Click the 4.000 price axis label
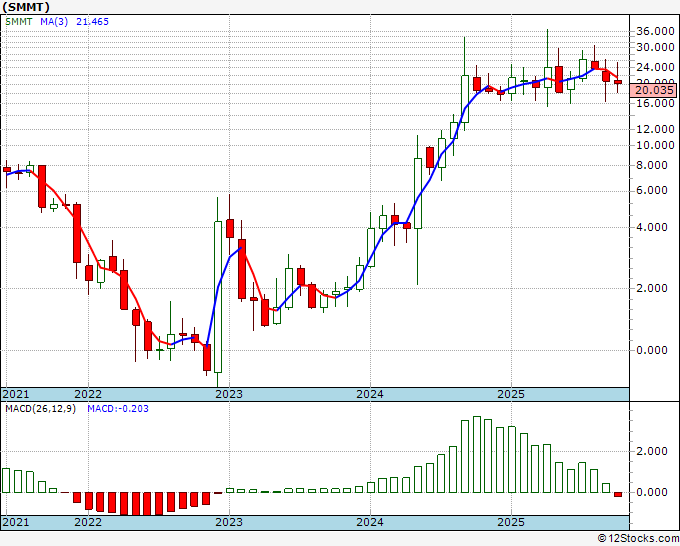680x546 pixels. [655, 227]
